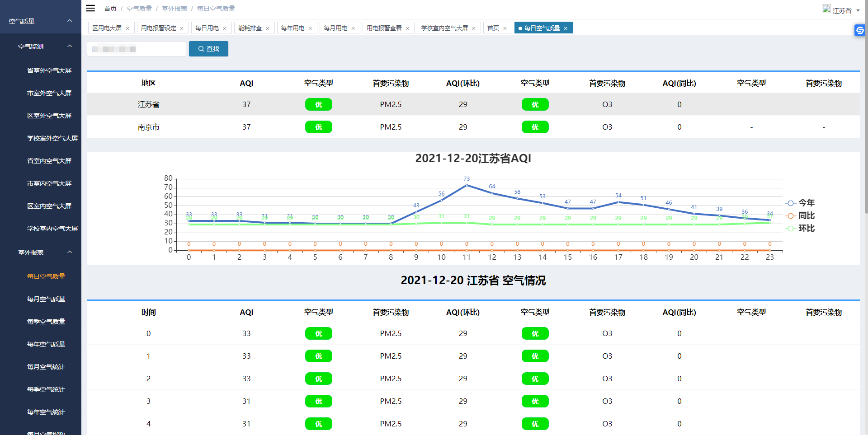Hide the 同比 series via legend
The width and height of the screenshot is (868, 435).
point(800,215)
